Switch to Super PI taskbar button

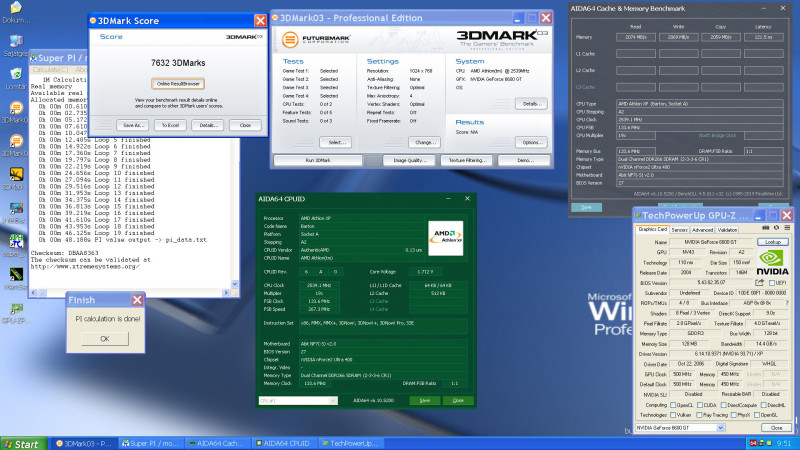pyautogui.click(x=150, y=443)
